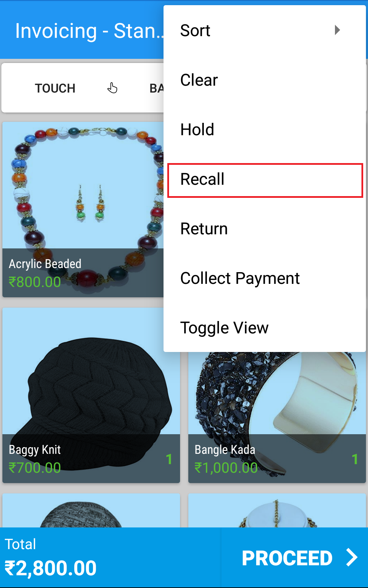Click the PROCEED chevron arrow icon
Screen dimensions: 368x588
352,557
